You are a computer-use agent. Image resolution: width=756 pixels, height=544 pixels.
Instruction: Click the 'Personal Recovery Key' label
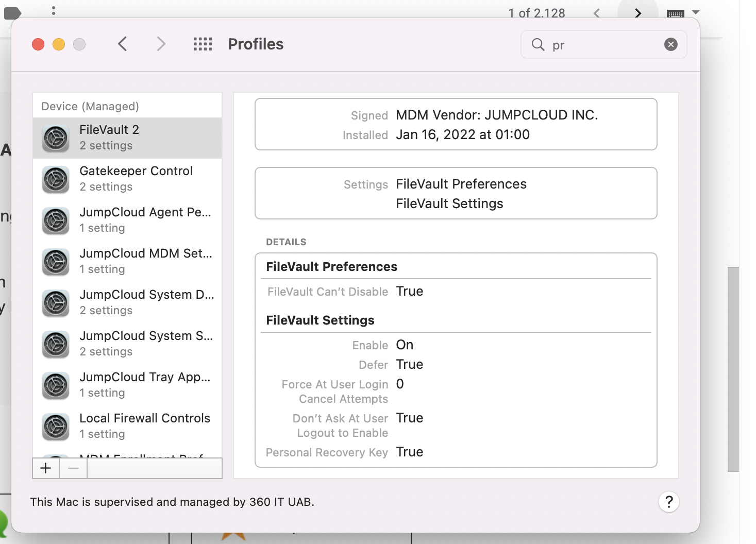coord(327,452)
